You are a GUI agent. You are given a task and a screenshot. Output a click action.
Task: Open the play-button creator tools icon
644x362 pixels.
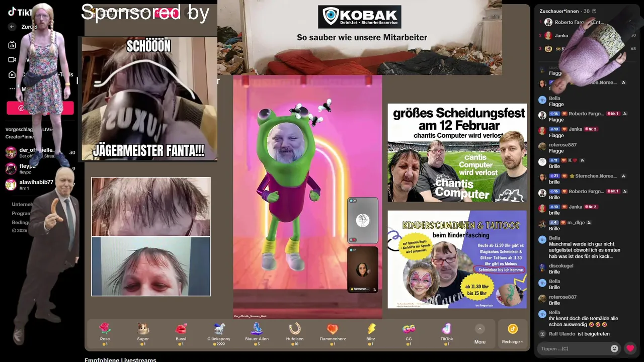click(12, 74)
